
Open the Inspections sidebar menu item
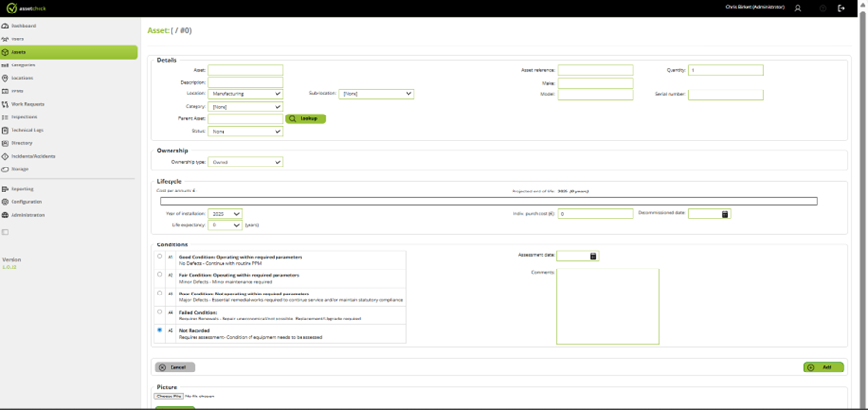point(23,117)
